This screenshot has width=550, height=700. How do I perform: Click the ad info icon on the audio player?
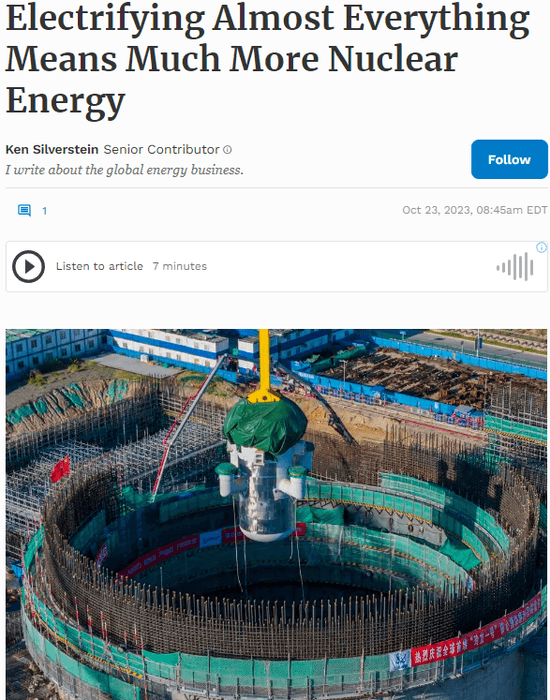click(x=542, y=247)
